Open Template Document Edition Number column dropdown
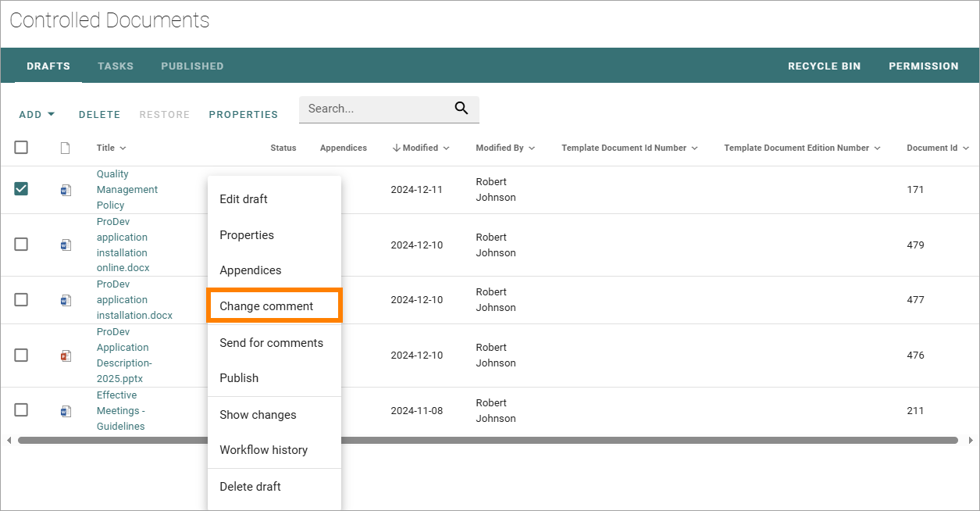 [x=877, y=148]
